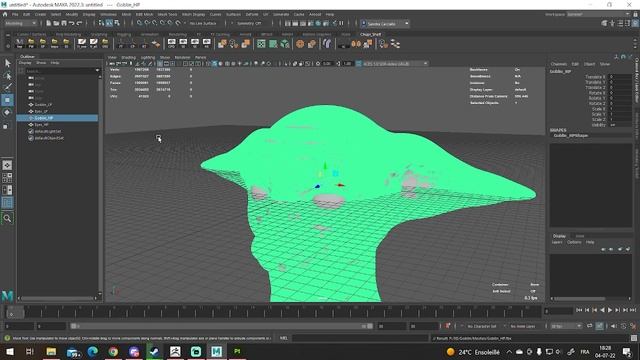Toggle the playback loop button
The image size is (640, 360).
click(590, 326)
